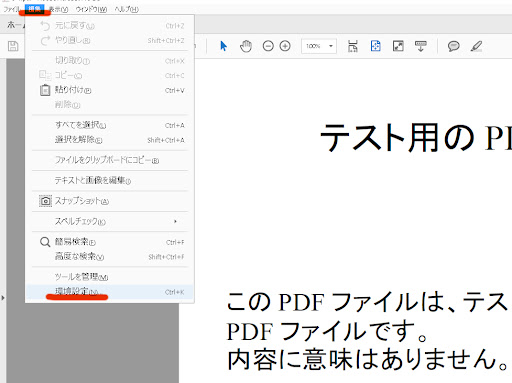Open the ヘルプ menu
Screen dimensions: 512x383
coord(126,9)
